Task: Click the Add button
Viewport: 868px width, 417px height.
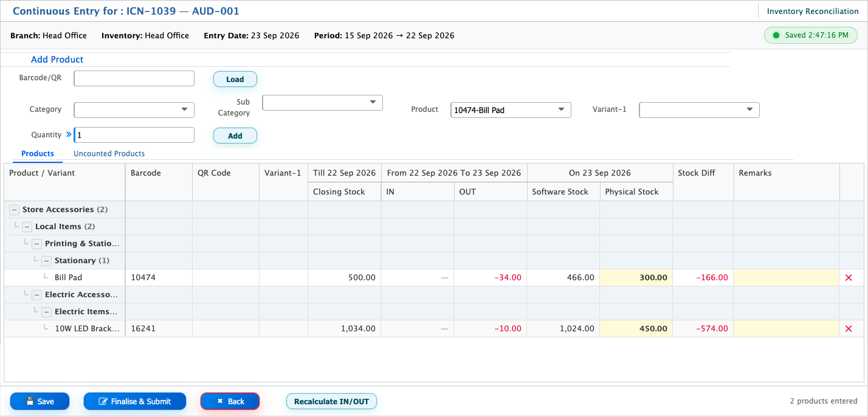Action: (235, 136)
